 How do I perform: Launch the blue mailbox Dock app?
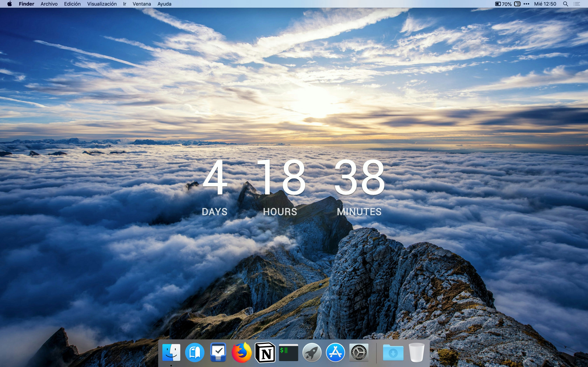(x=195, y=352)
